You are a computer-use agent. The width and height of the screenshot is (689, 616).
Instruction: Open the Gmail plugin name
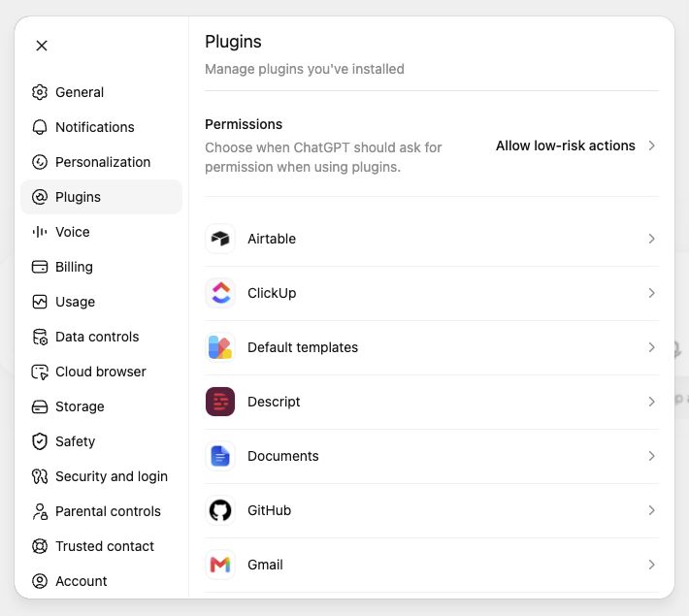pyautogui.click(x=265, y=565)
